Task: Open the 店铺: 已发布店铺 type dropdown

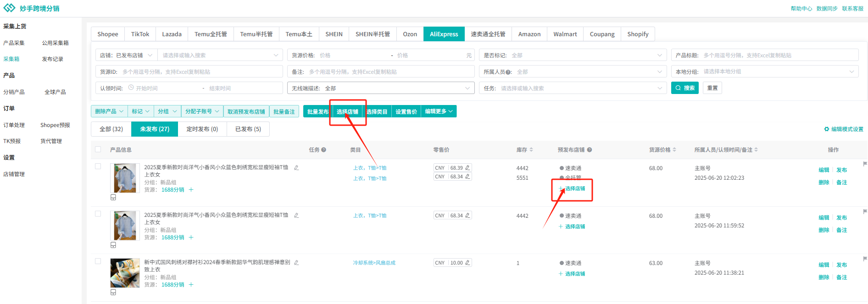Action: click(x=127, y=55)
